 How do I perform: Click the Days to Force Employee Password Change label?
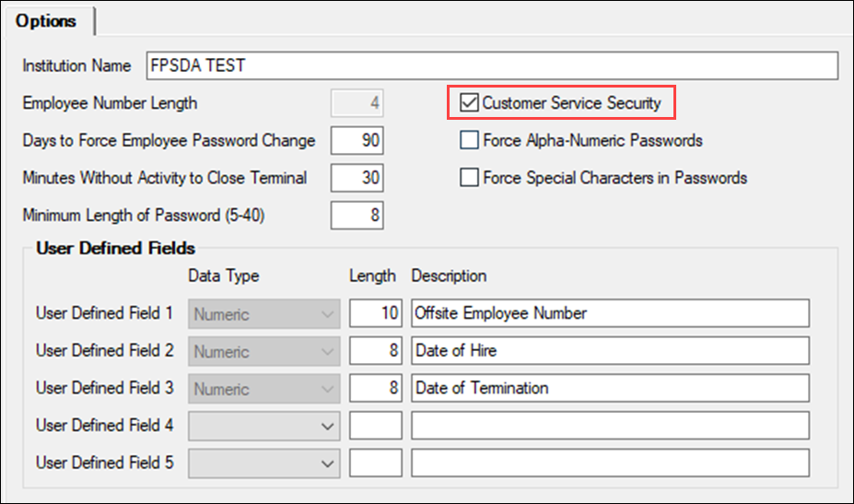[x=169, y=141]
